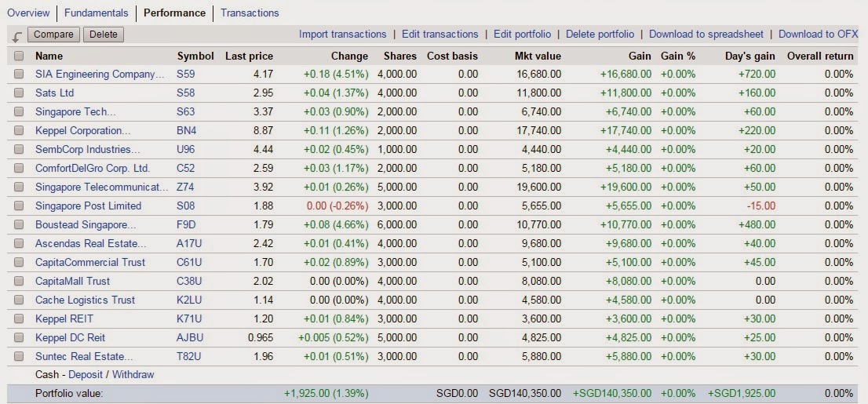Open SIA Engineering Company stock link
Image resolution: width=868 pixels, height=404 pixels.
click(x=100, y=75)
